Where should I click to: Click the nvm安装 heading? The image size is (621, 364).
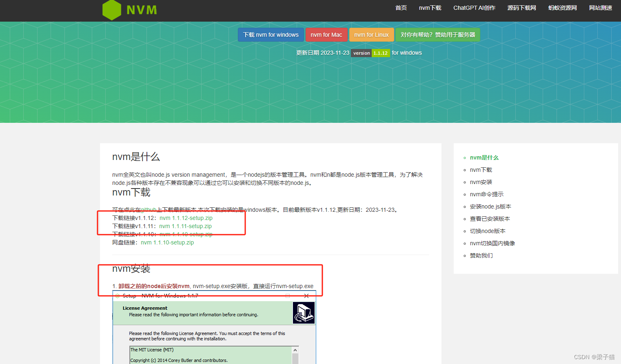[131, 269]
